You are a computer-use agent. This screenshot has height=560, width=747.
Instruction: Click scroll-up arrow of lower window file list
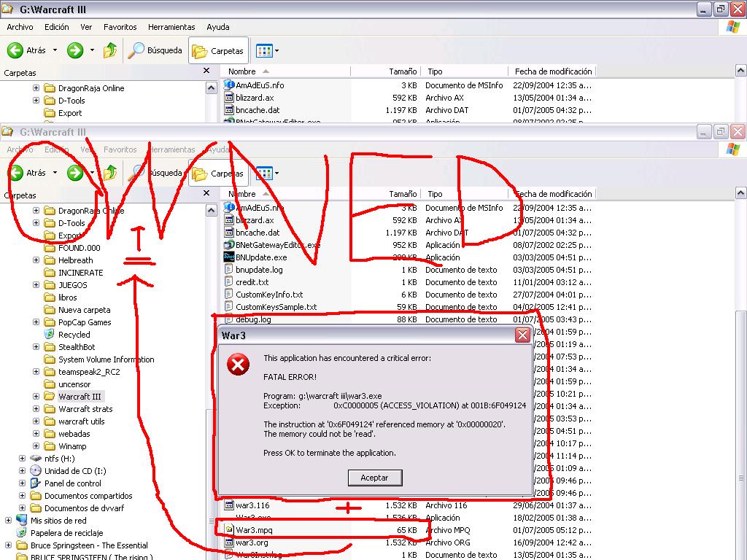coord(741,193)
